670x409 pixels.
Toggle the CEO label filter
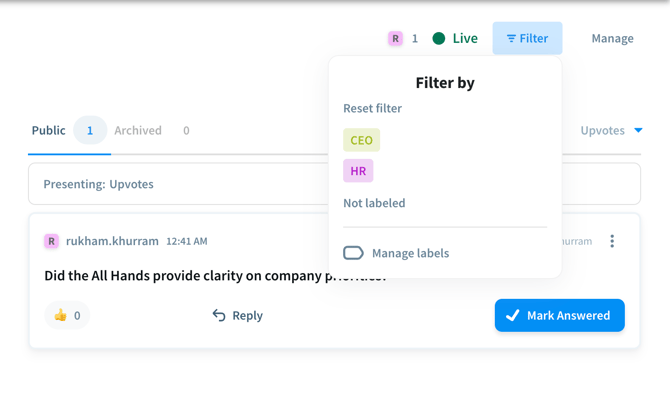tap(361, 140)
